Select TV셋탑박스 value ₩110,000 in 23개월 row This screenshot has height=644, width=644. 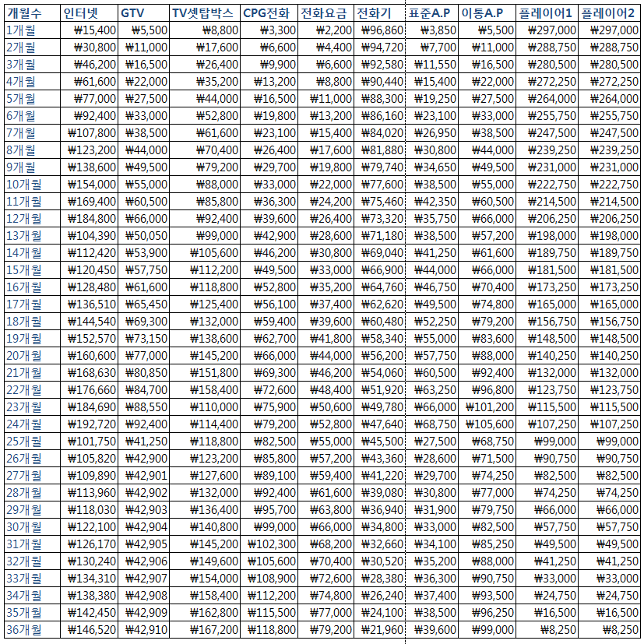pos(205,407)
